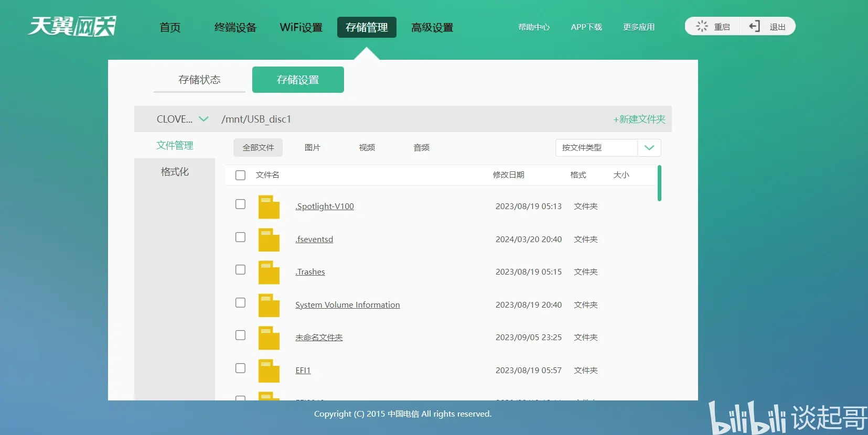Click the 大小 column header
This screenshot has width=868, height=435.
pos(621,175)
